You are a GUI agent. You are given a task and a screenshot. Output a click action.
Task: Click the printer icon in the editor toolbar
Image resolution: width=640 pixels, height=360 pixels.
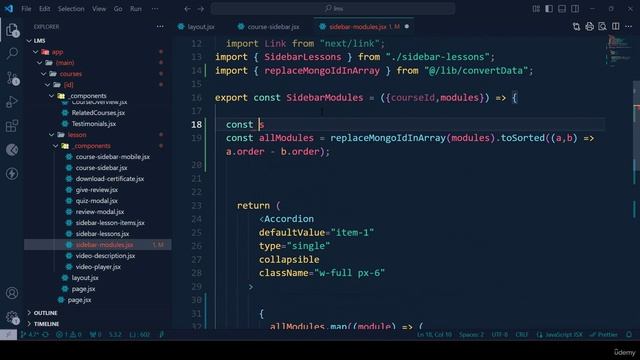coord(589,27)
